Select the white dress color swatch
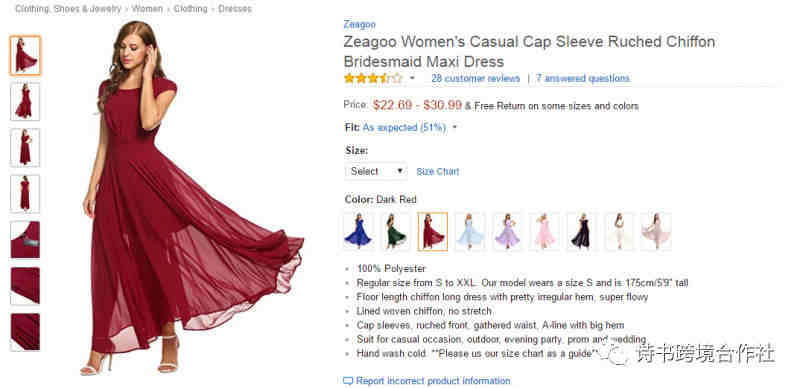800x388 pixels. [619, 231]
